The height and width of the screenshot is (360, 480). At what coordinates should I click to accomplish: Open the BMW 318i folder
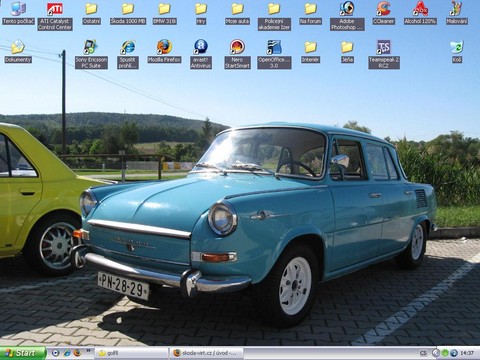pyautogui.click(x=164, y=13)
